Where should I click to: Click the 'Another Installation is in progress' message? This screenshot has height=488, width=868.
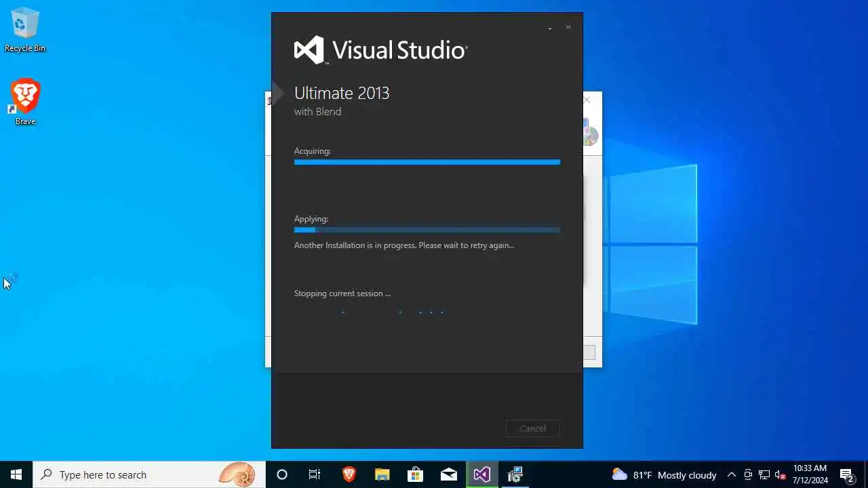404,245
